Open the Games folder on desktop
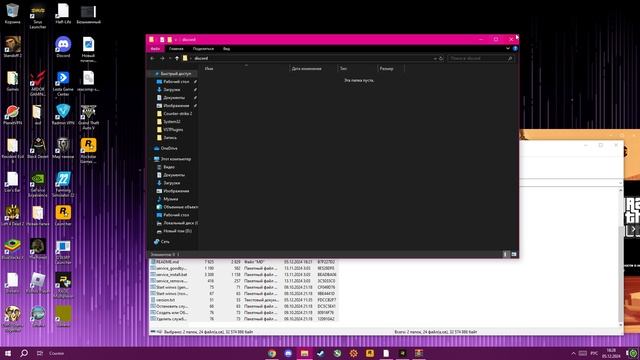The width and height of the screenshot is (640, 360). tap(12, 81)
